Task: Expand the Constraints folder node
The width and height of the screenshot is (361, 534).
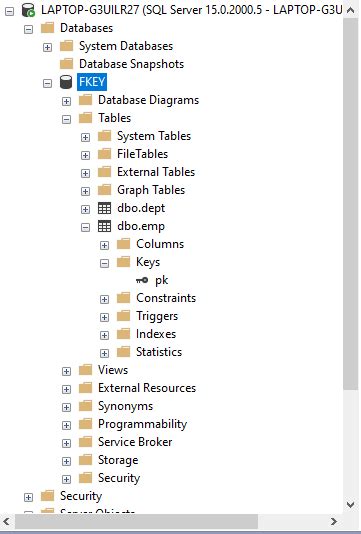Action: point(105,299)
